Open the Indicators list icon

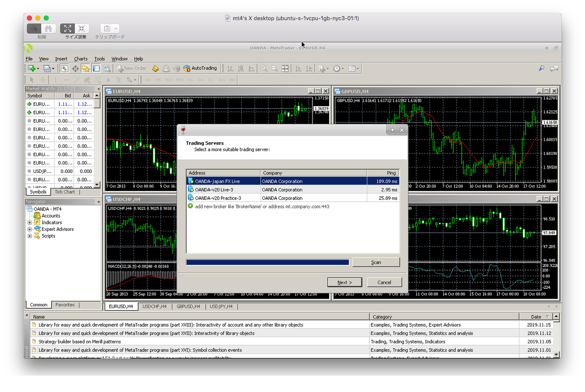[x=322, y=69]
